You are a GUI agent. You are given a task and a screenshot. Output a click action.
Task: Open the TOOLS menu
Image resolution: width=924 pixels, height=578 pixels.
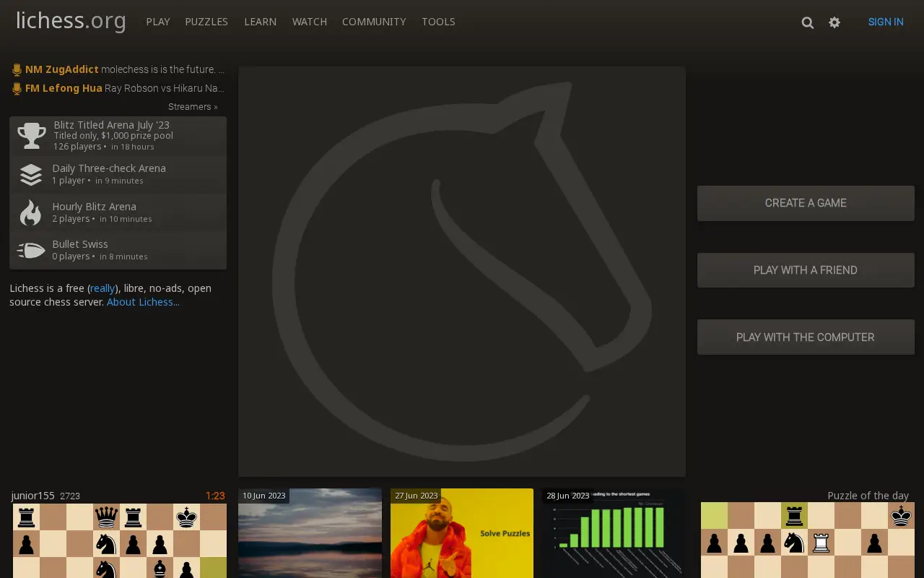point(438,22)
